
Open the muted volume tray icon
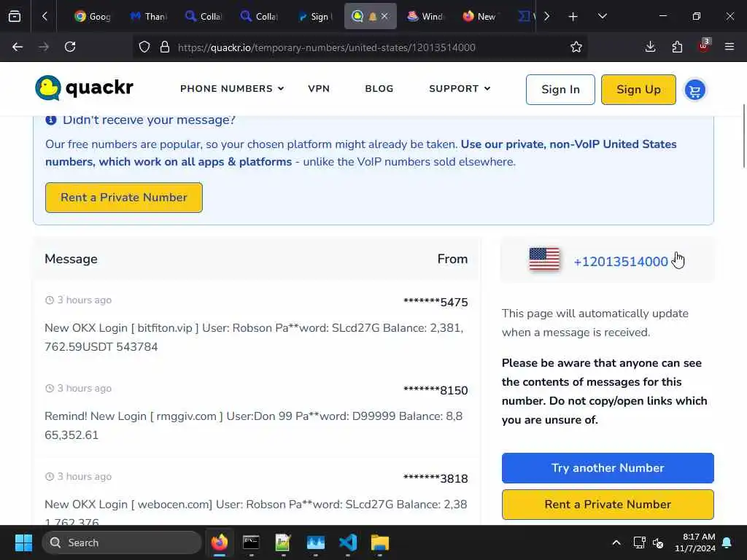click(x=658, y=542)
